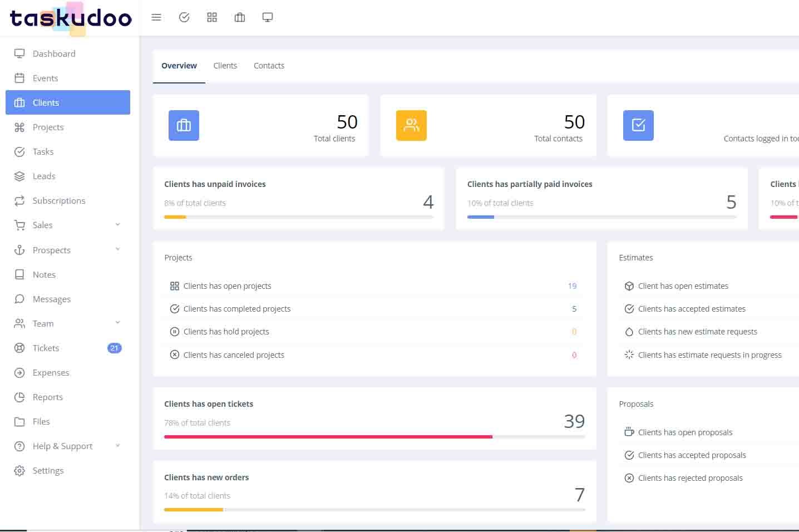Viewport: 799px width, 532px height.
Task: Open Clients has accepted proposals link
Action: pyautogui.click(x=692, y=455)
